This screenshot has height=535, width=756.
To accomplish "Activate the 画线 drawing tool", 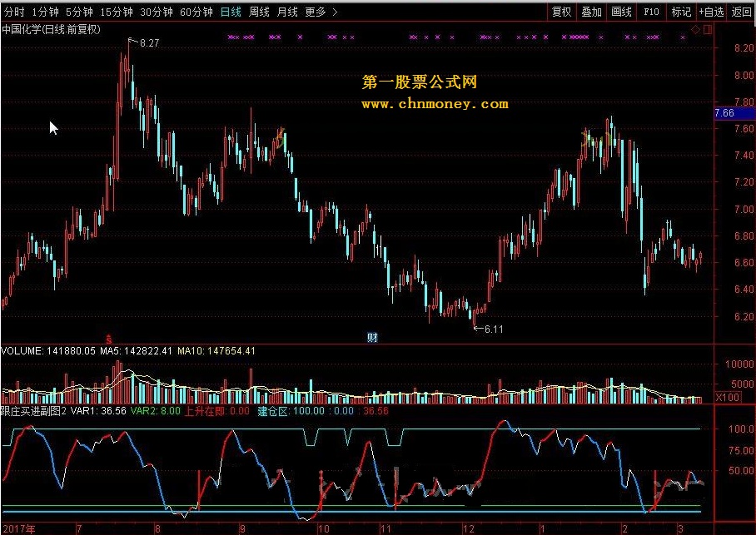I will [x=621, y=12].
